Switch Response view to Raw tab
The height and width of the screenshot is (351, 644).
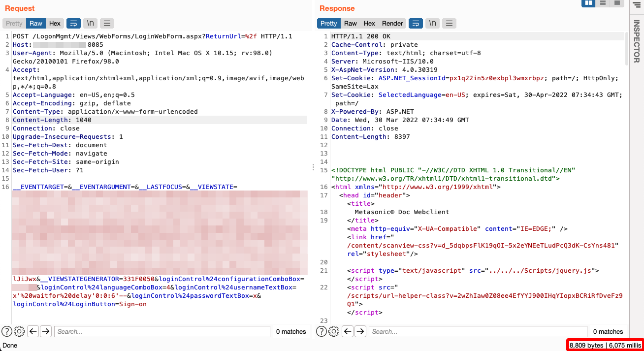click(x=351, y=23)
